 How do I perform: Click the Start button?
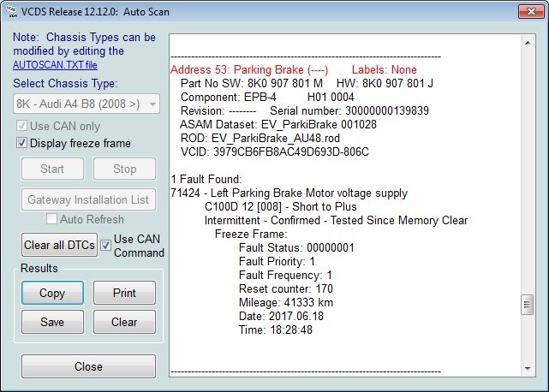(52, 169)
